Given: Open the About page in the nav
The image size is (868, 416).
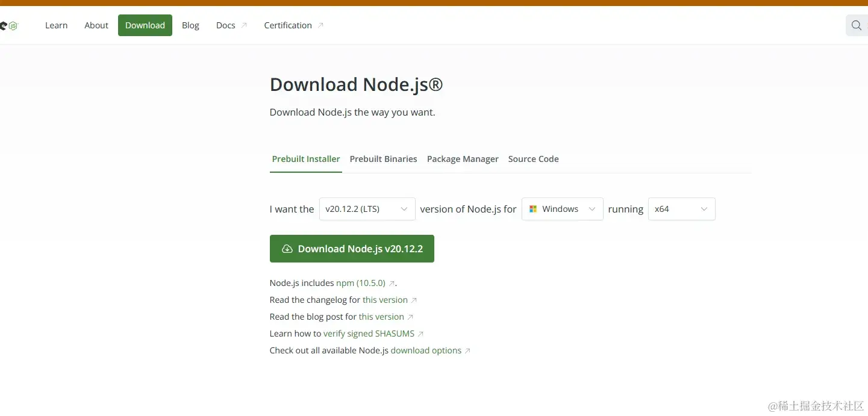Looking at the screenshot, I should click(x=96, y=25).
